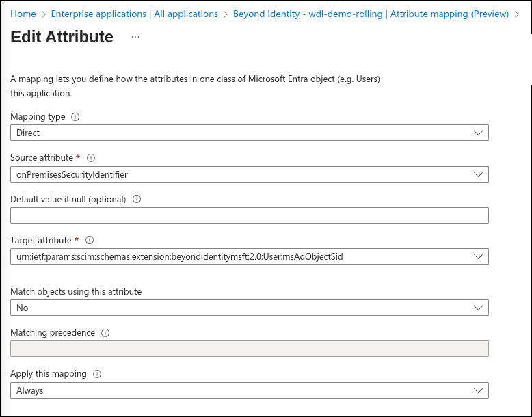This screenshot has height=417, width=532.
Task: Click the Target attribute info icon
Action: [90, 241]
